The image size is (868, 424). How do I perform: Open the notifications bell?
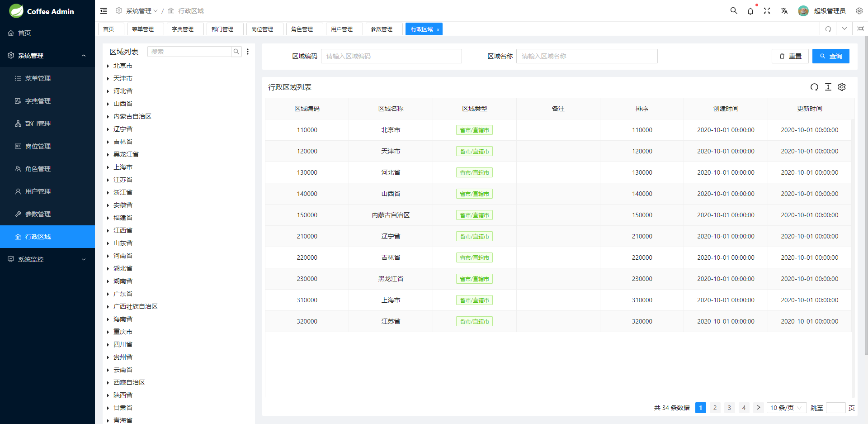pyautogui.click(x=750, y=11)
